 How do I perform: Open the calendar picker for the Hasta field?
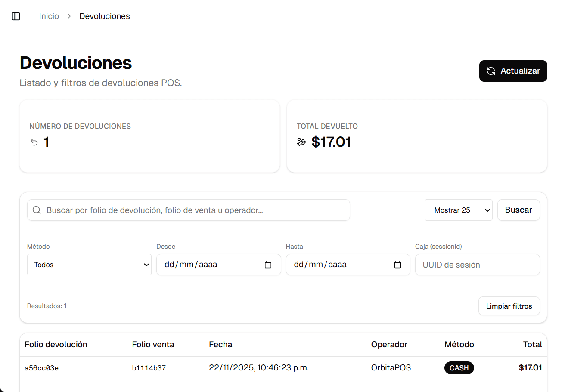398,265
